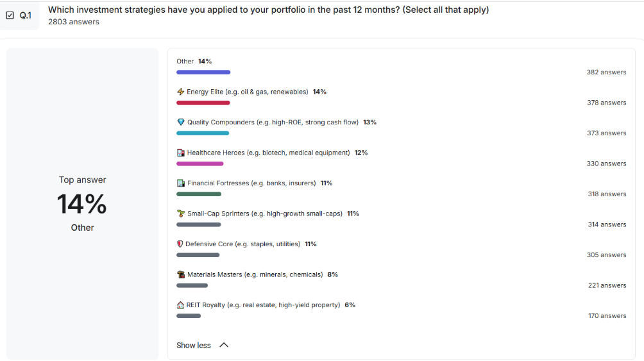Click the house REIT Royalty icon

(180, 305)
